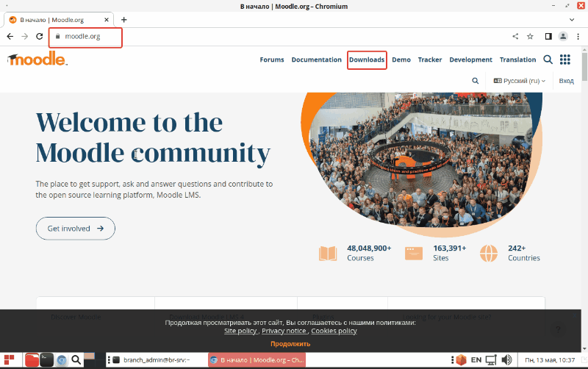Open the red file manager taskbar icon
Viewport: 588px width, 369px height.
click(32, 360)
